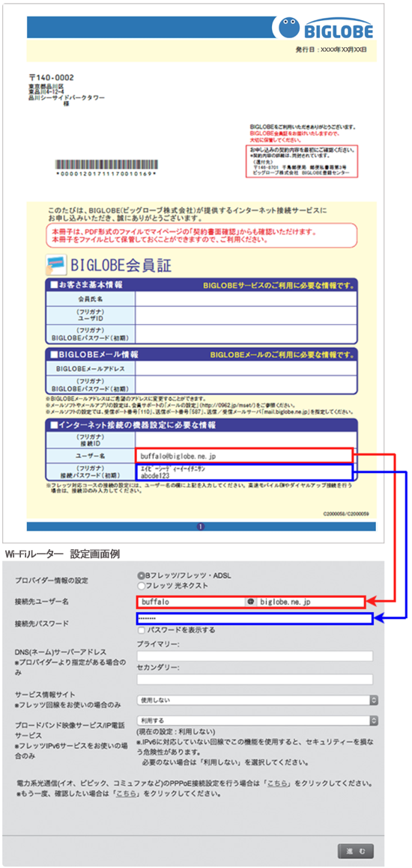Click the BIGLOBEメールアドレス cell

[x=91, y=367]
